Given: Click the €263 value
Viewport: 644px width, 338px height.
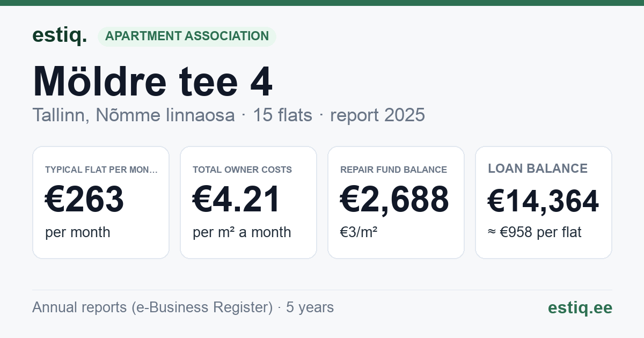Looking at the screenshot, I should (x=85, y=200).
